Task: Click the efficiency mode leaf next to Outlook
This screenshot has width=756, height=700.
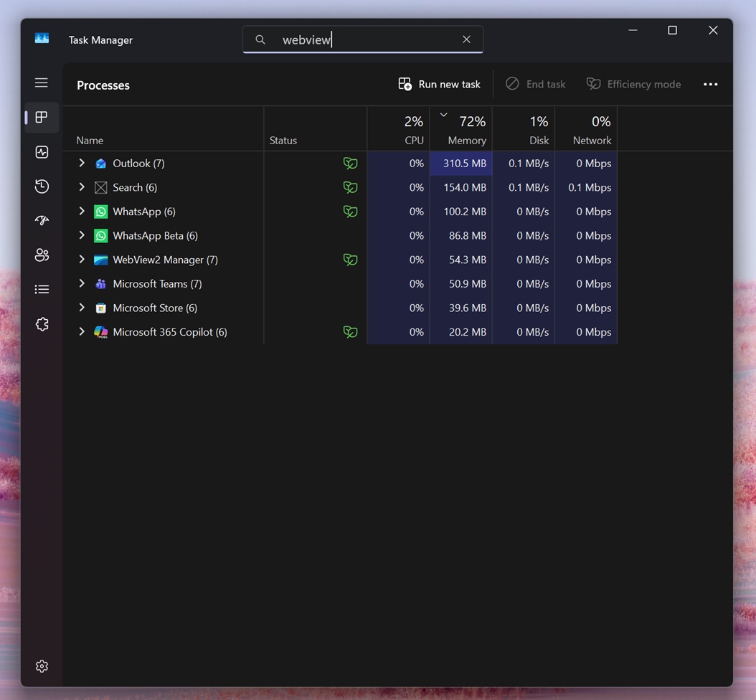Action: [350, 163]
